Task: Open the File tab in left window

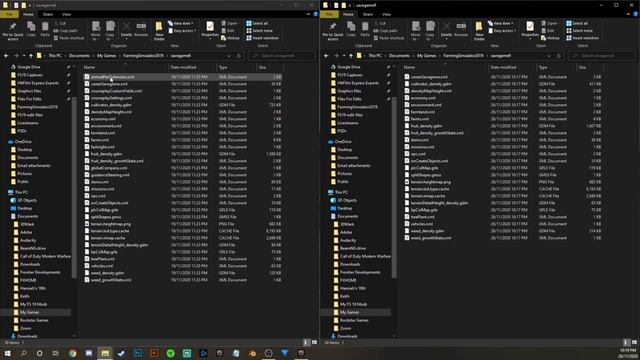Action: pos(9,14)
